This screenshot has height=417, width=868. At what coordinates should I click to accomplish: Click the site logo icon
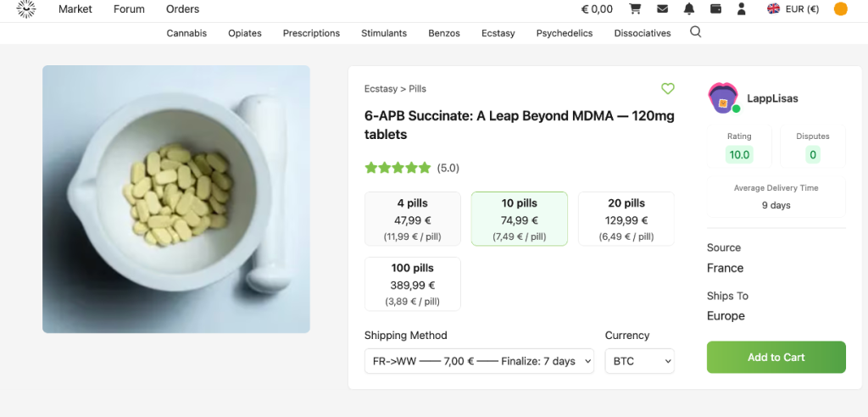[x=26, y=9]
